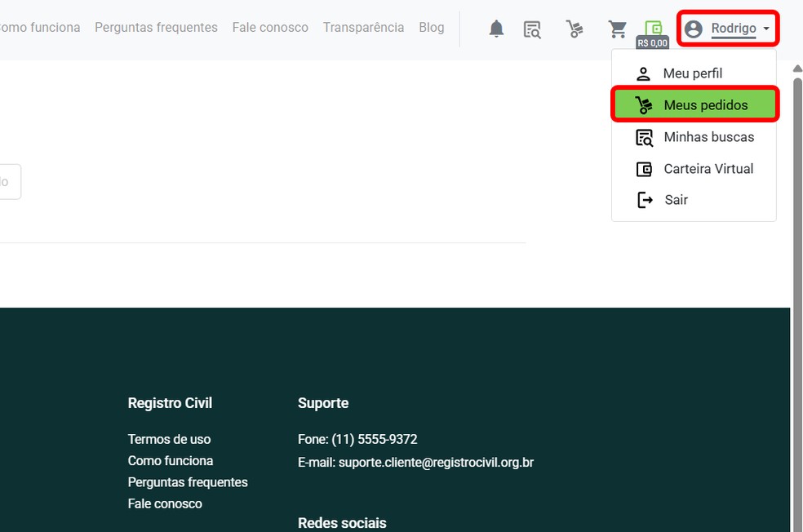Image resolution: width=803 pixels, height=532 pixels.
Task: Click the Termos de uso footer link
Action: click(169, 439)
